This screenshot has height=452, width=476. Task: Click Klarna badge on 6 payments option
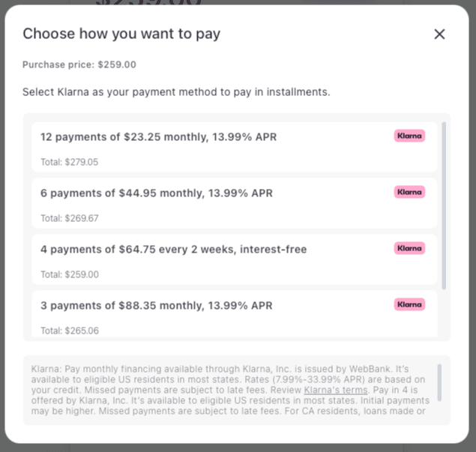coord(409,192)
